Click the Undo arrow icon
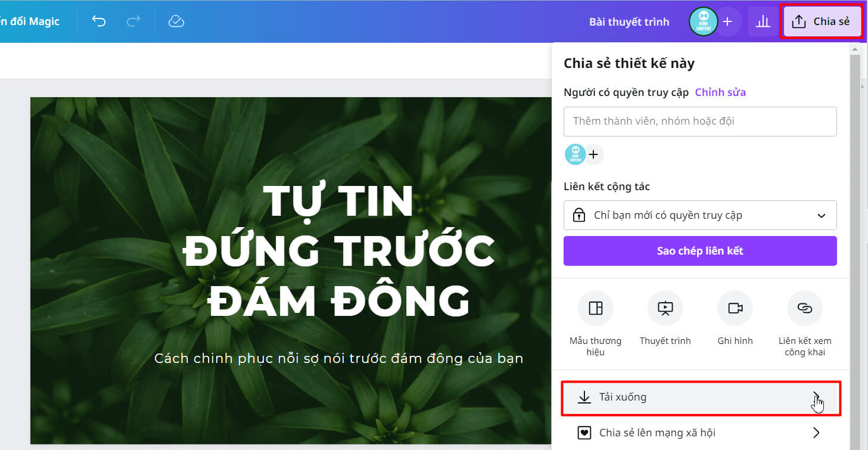 click(99, 21)
